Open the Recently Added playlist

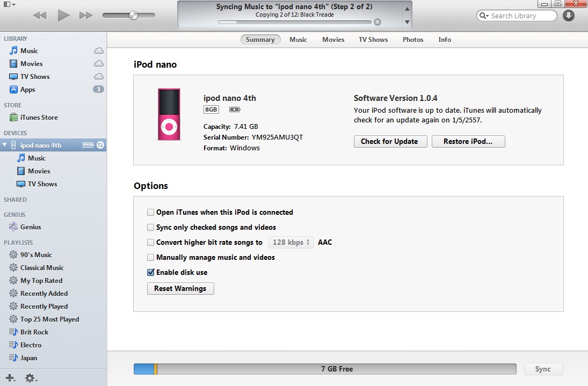coord(44,294)
